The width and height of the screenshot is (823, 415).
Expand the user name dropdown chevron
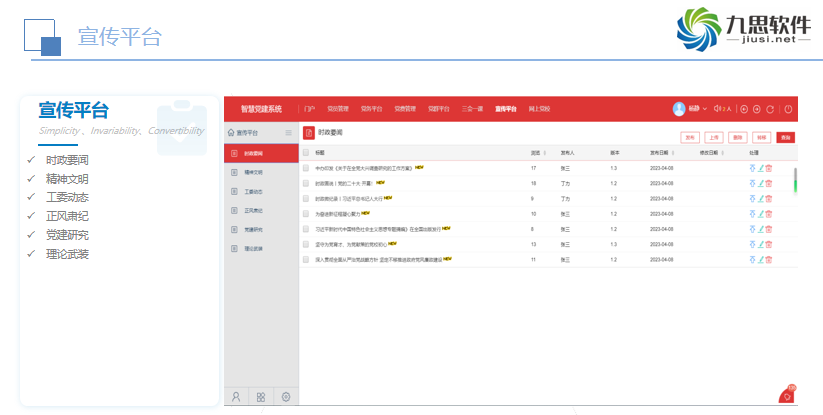(705, 109)
